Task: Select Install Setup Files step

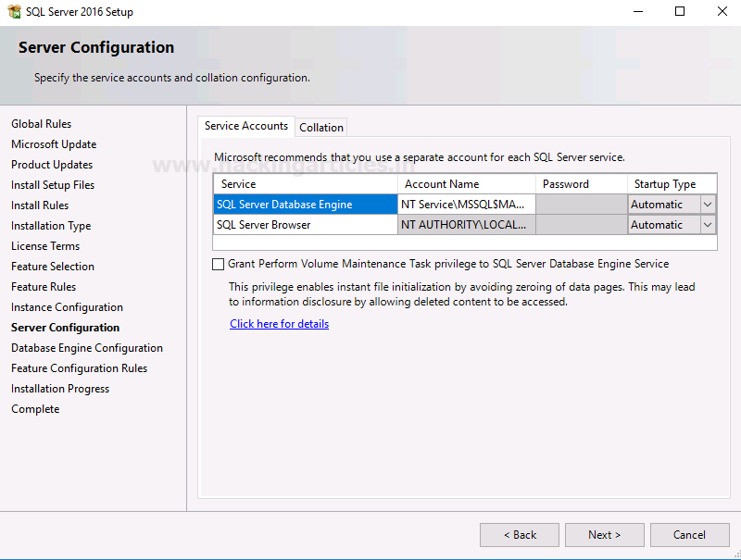Action: (x=53, y=184)
